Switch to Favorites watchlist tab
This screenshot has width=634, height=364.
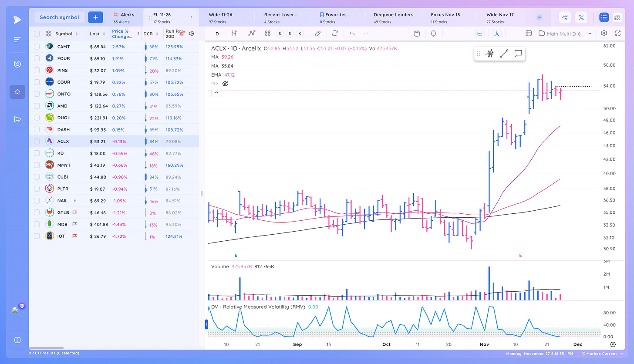click(334, 17)
